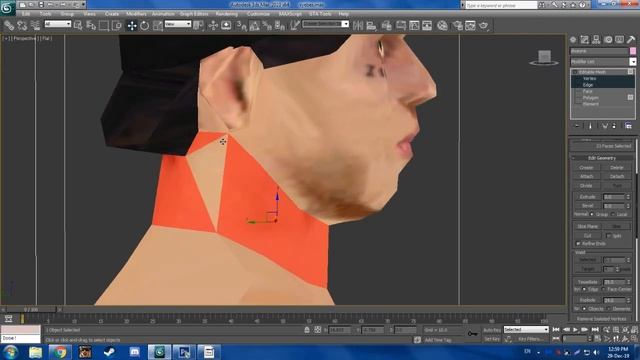The image size is (640, 360).
Task: Open Chrome from the Windows taskbar
Action: (59, 352)
